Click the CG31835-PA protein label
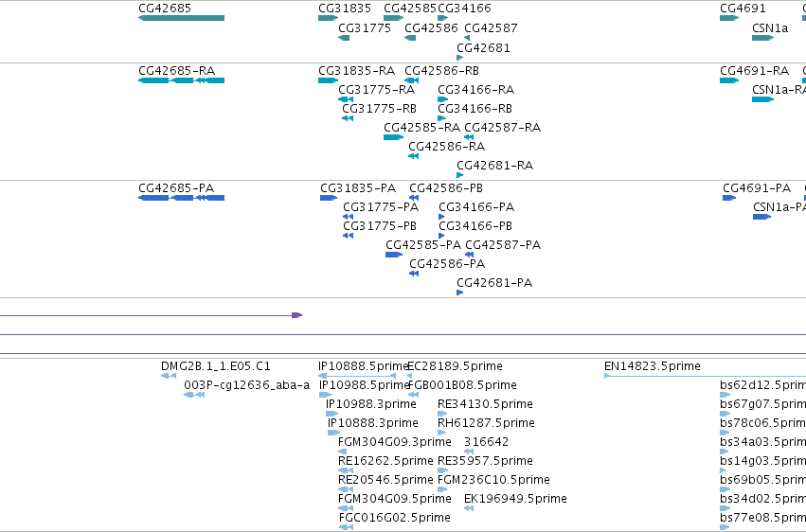 pyautogui.click(x=358, y=188)
